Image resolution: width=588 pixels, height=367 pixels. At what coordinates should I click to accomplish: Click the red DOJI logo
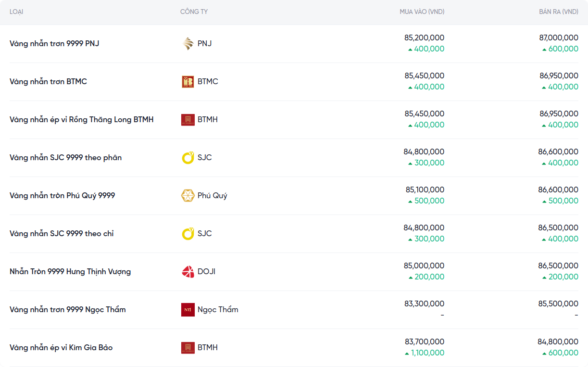point(188,272)
